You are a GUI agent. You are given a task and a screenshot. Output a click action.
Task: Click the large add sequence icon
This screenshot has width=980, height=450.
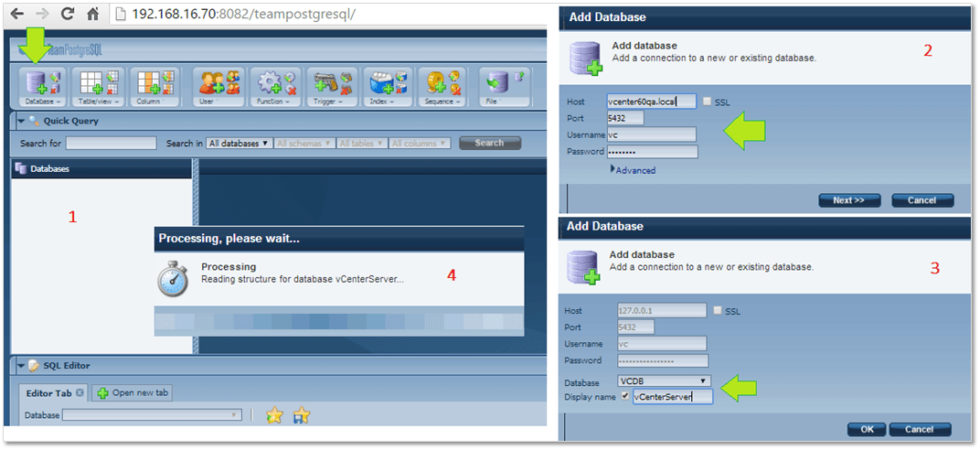tap(437, 82)
